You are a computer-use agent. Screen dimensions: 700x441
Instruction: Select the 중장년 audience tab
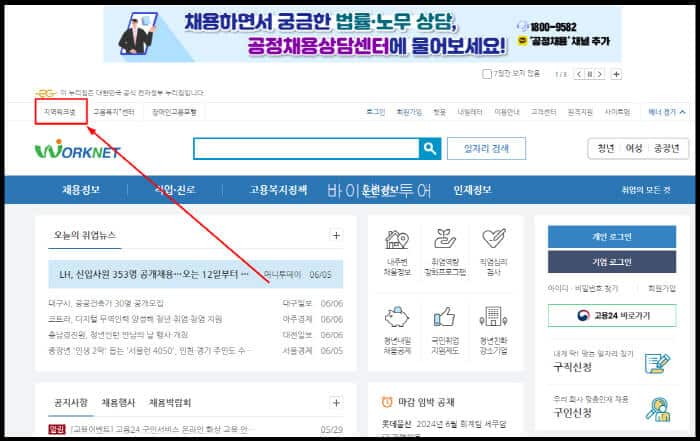(666, 149)
